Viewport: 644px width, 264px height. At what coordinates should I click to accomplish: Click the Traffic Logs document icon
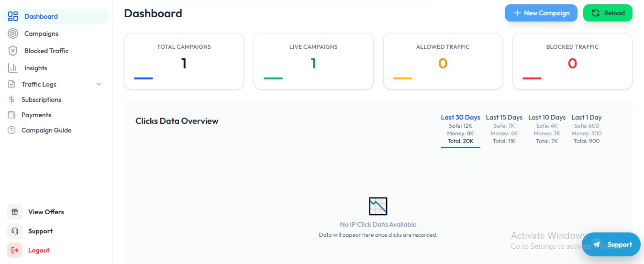click(x=11, y=84)
